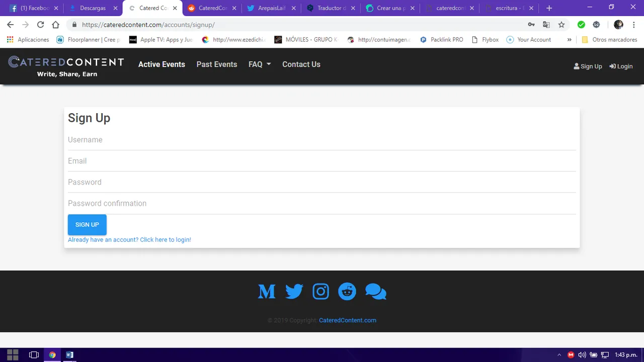Viewport: 644px width, 362px height.
Task: Open the Otros marcadores folder
Action: (x=609, y=40)
